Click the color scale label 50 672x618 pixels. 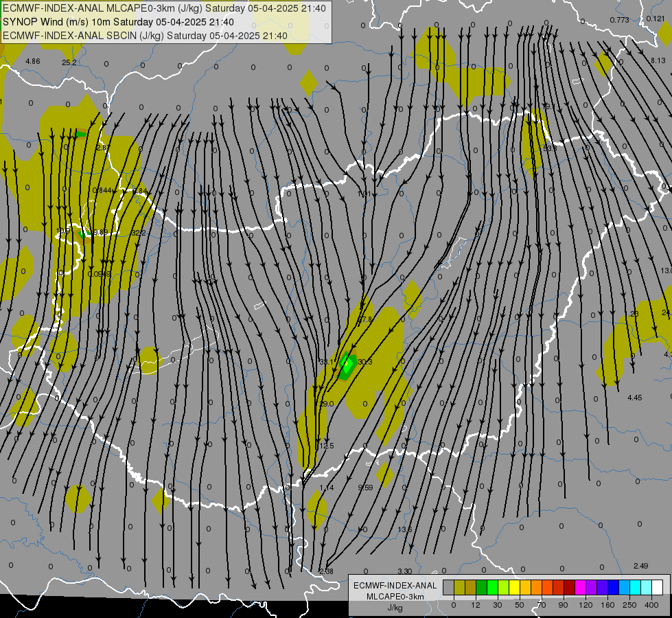click(520, 605)
